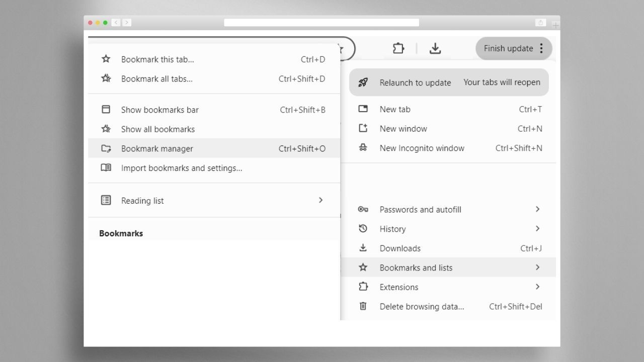Click the rocket icon for Relaunch to update
644x362 pixels.
click(363, 82)
